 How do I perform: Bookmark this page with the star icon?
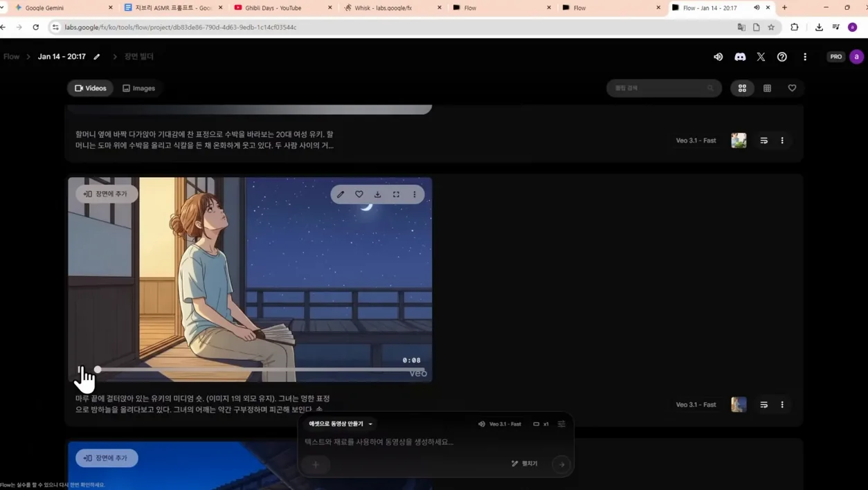(x=771, y=27)
